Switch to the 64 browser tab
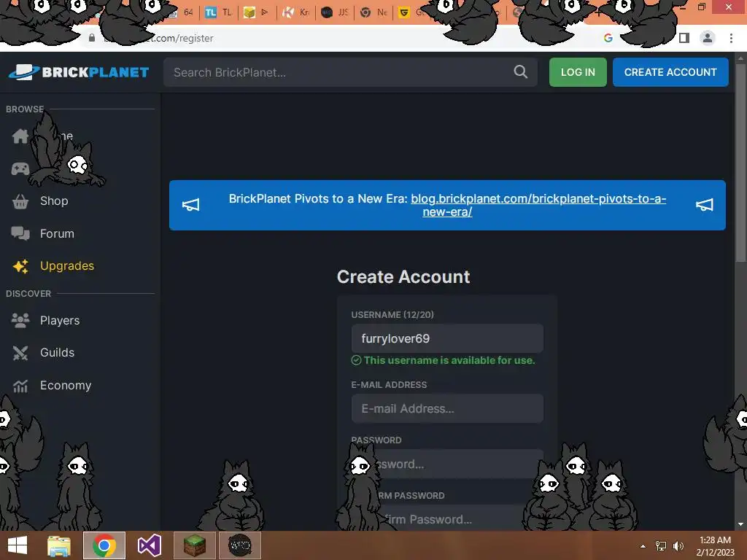747x560 pixels. point(183,12)
